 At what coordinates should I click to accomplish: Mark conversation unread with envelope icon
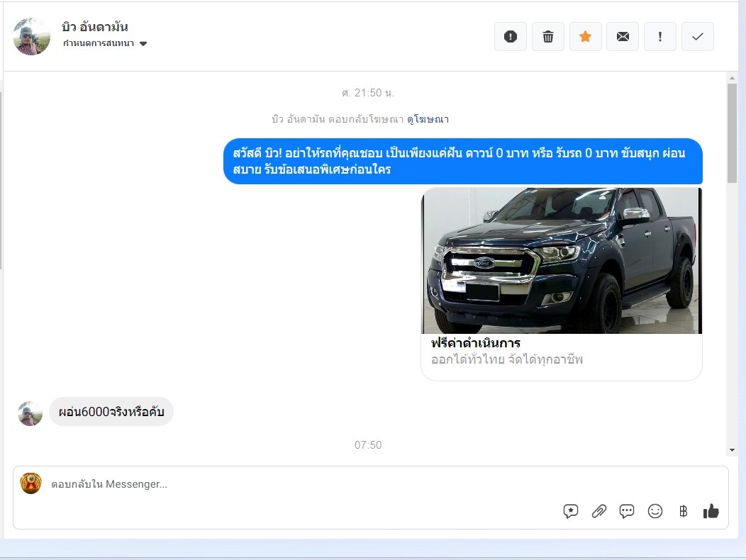point(623,37)
